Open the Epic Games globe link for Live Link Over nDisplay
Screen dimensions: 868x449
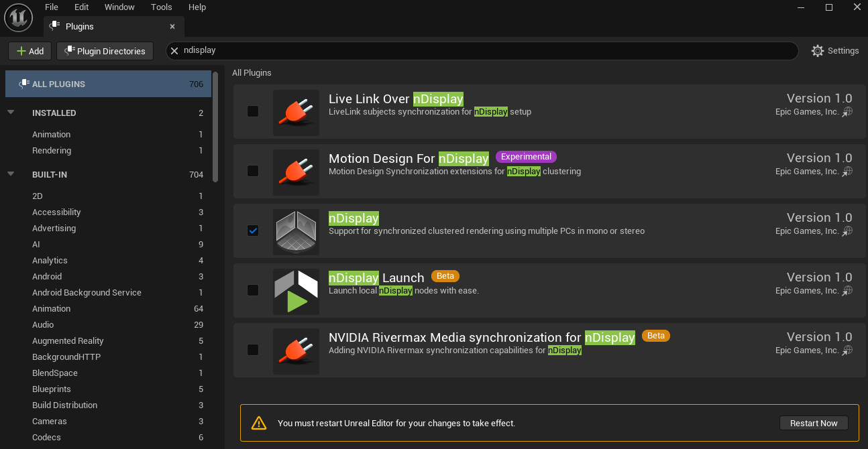[848, 112]
